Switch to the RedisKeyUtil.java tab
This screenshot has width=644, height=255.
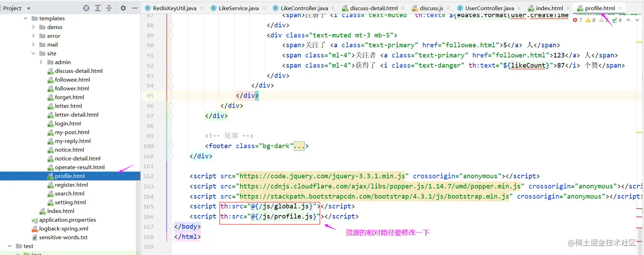point(174,8)
